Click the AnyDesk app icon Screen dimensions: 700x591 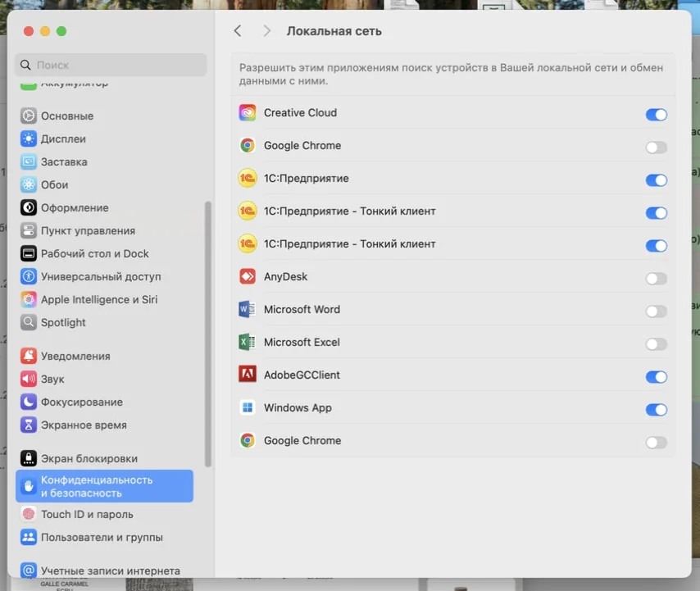(248, 276)
